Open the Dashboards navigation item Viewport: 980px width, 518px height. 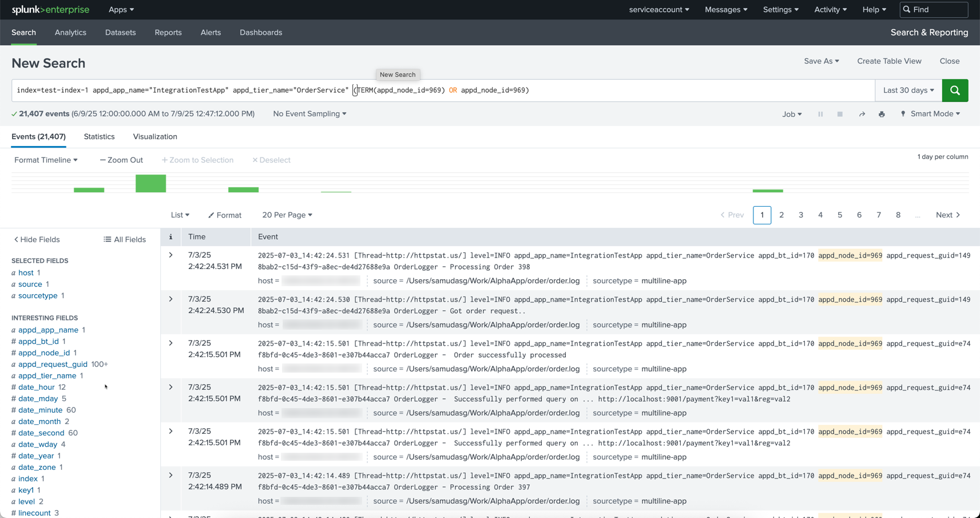[x=261, y=33]
